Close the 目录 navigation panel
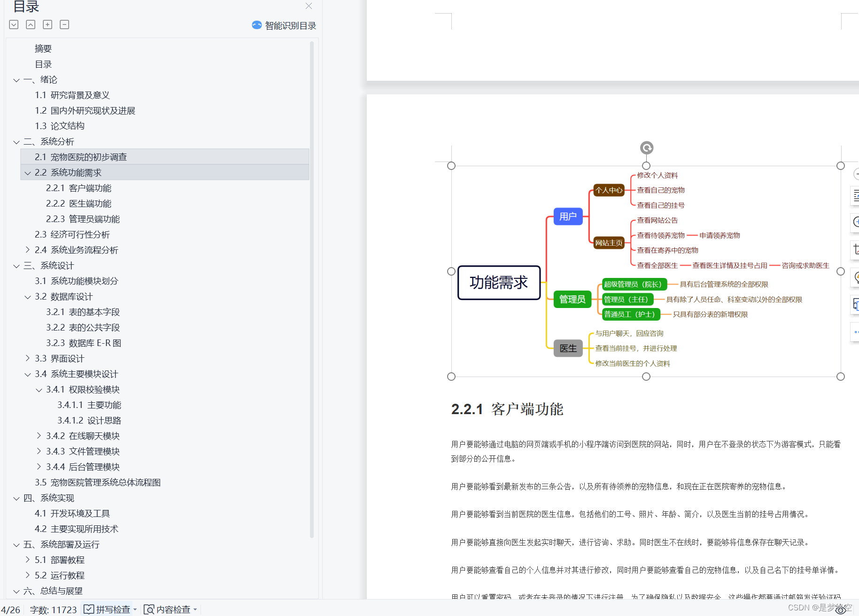The image size is (859, 616). pos(309,6)
